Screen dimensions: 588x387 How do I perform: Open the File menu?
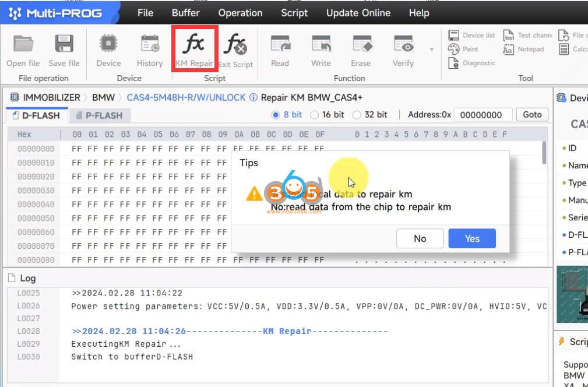145,13
